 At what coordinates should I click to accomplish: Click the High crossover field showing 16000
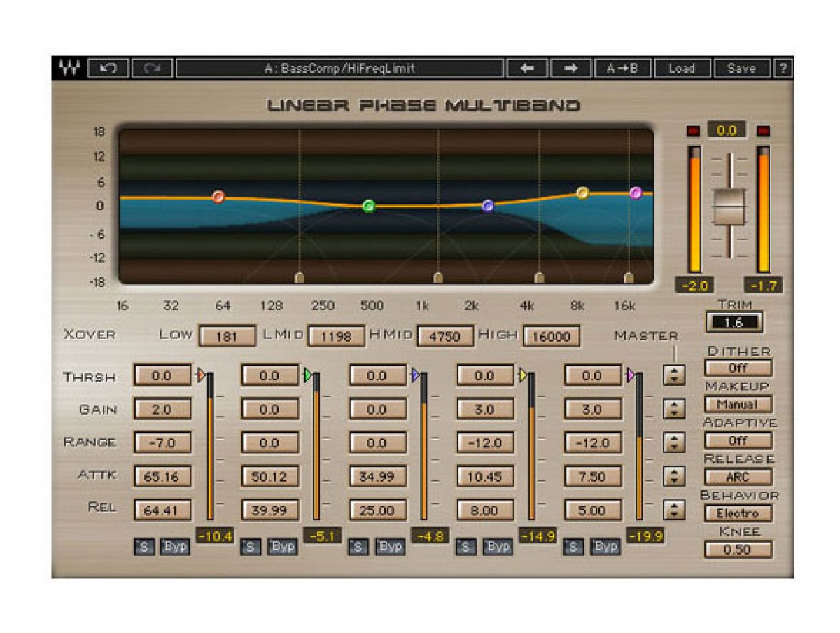pos(552,336)
